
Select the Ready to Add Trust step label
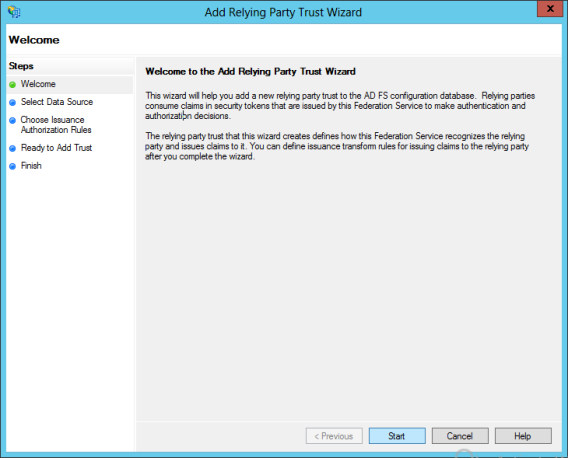(57, 148)
